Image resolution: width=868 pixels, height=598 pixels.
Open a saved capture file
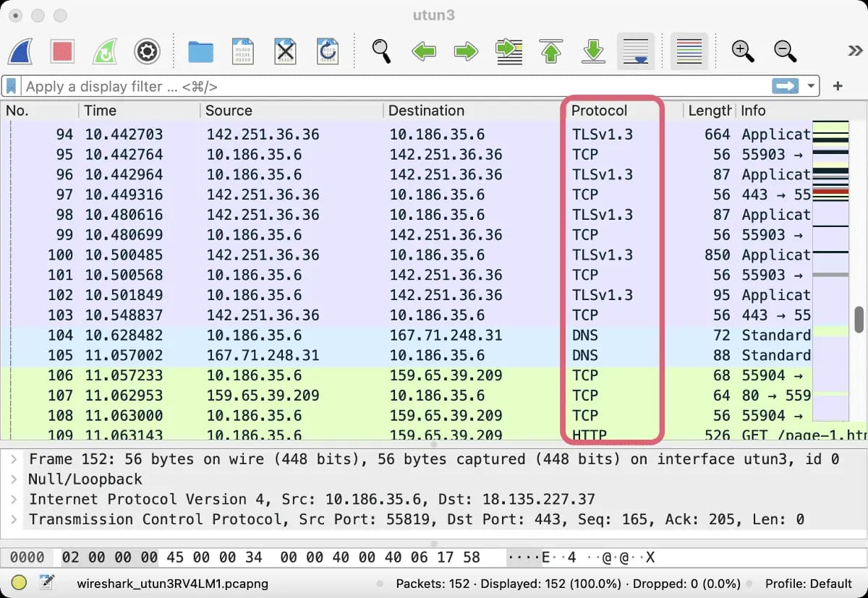[200, 51]
